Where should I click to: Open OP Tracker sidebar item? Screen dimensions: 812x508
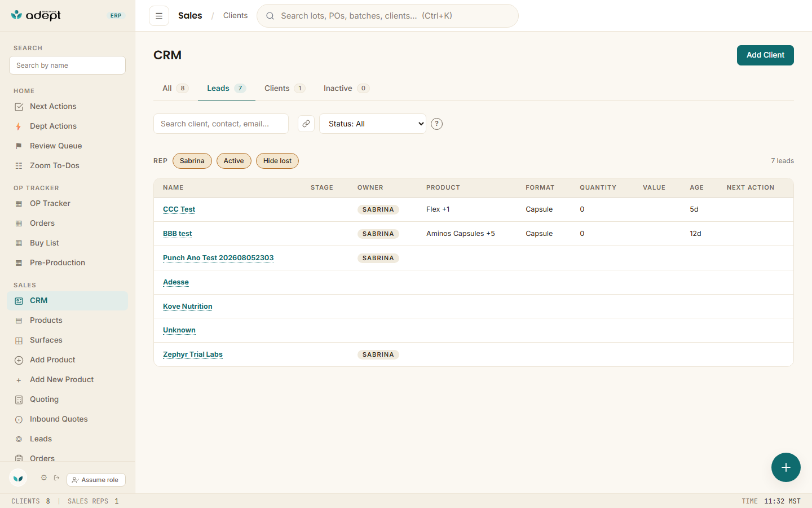(68, 203)
